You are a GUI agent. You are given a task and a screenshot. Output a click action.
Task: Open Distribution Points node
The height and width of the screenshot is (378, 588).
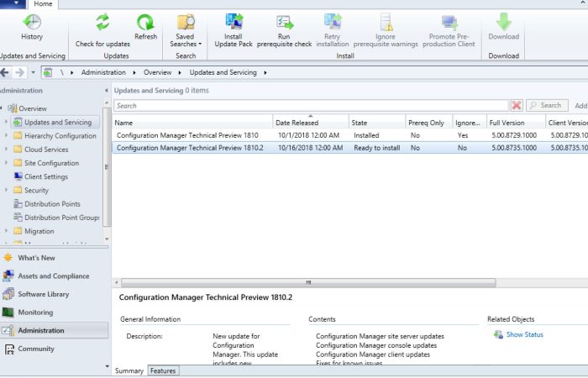pos(52,204)
